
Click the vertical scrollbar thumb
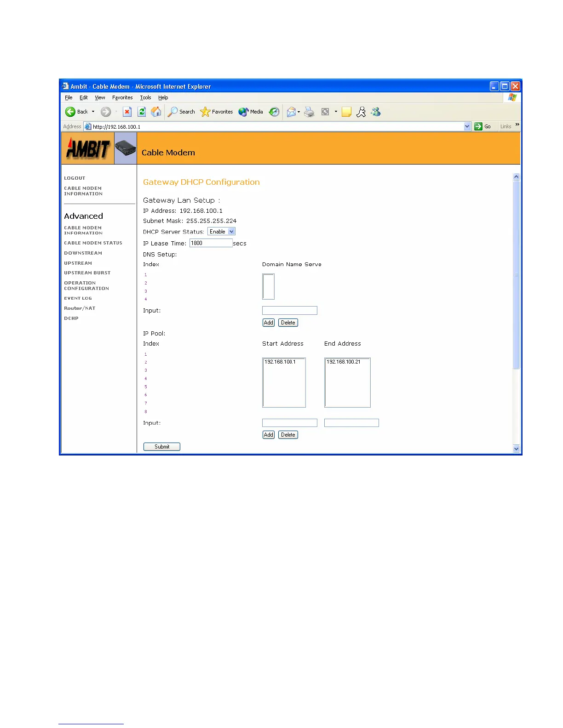pos(516,275)
